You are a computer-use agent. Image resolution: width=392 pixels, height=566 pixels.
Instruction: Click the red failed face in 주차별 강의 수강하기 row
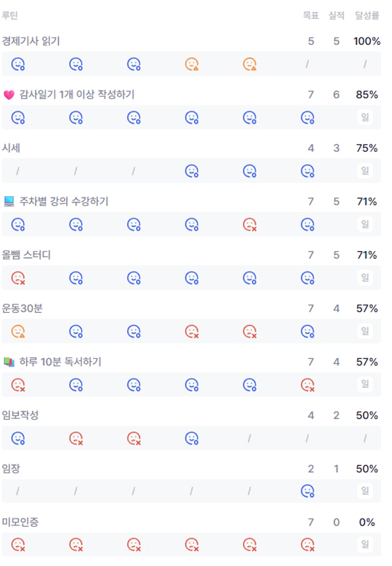click(249, 224)
